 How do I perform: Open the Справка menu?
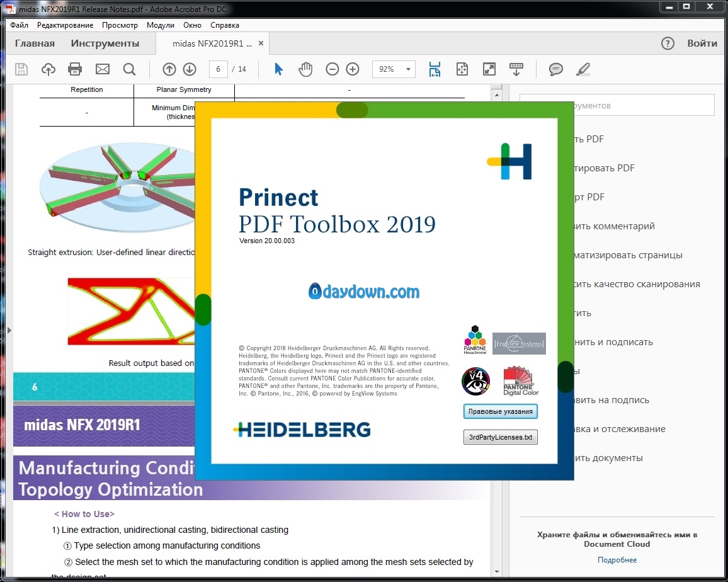(x=225, y=25)
